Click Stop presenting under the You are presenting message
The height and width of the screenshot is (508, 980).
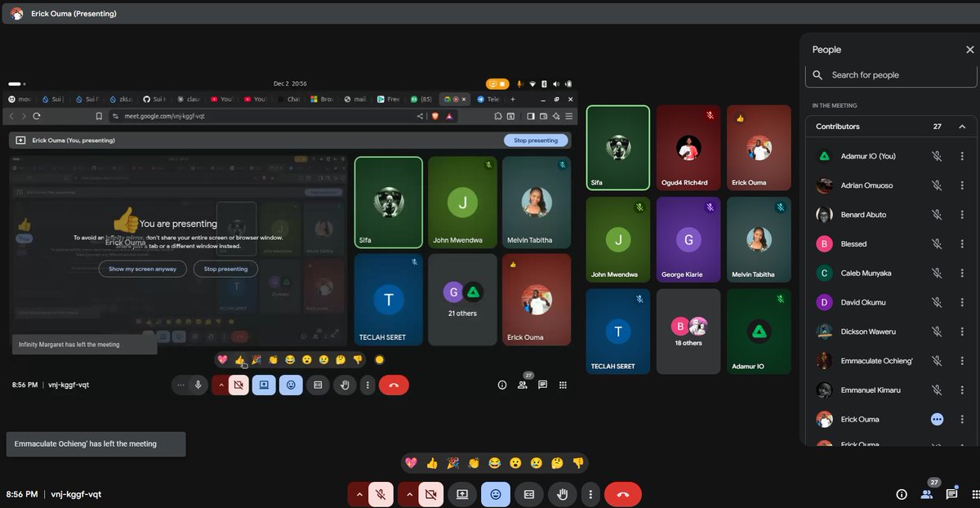click(225, 269)
